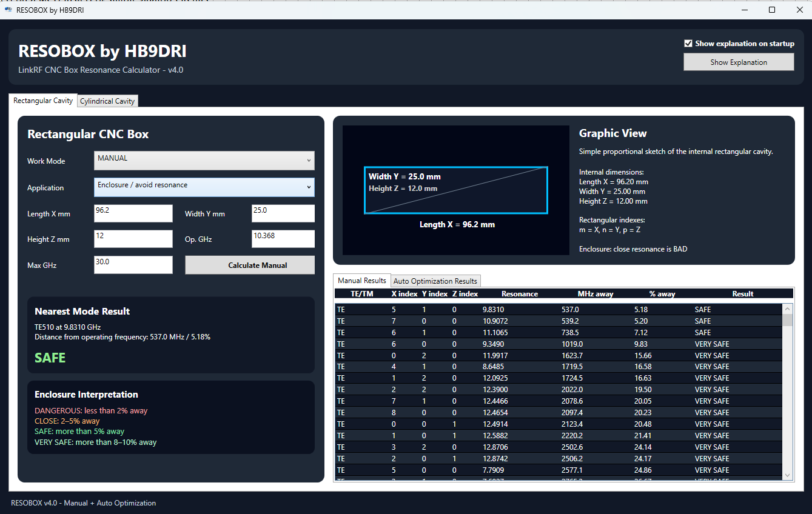Click the MHz away column header
812x514 pixels.
pyautogui.click(x=596, y=294)
